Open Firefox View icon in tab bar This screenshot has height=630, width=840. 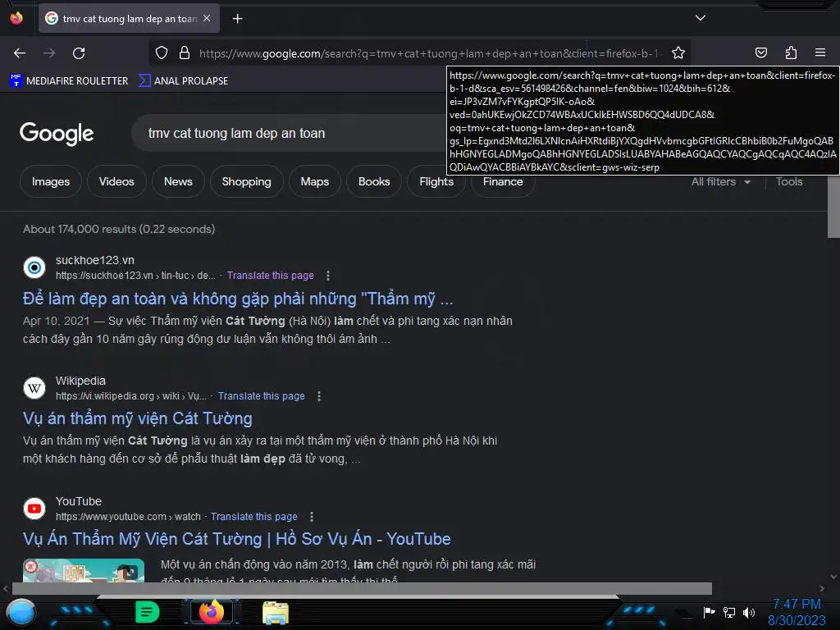tap(16, 18)
